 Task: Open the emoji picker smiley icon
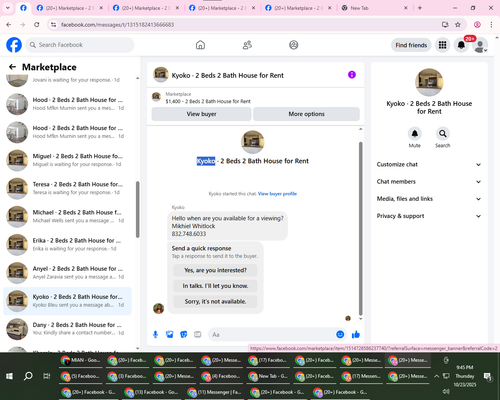tap(340, 334)
